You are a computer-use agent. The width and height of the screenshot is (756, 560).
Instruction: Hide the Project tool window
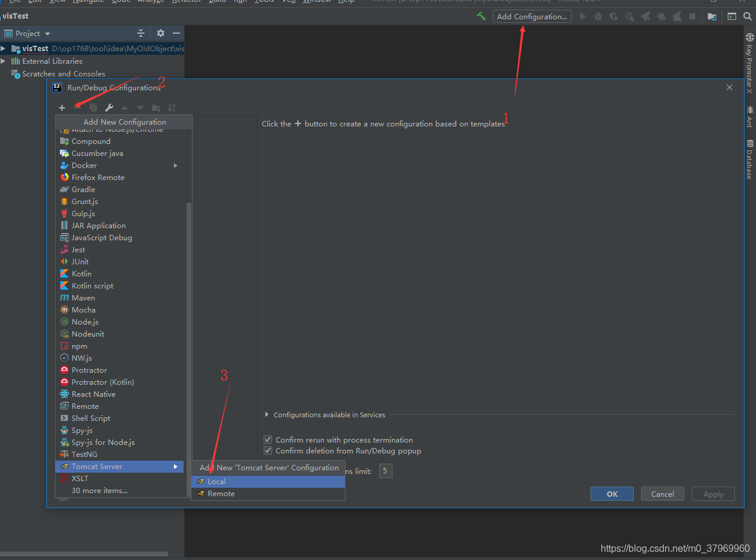click(176, 33)
